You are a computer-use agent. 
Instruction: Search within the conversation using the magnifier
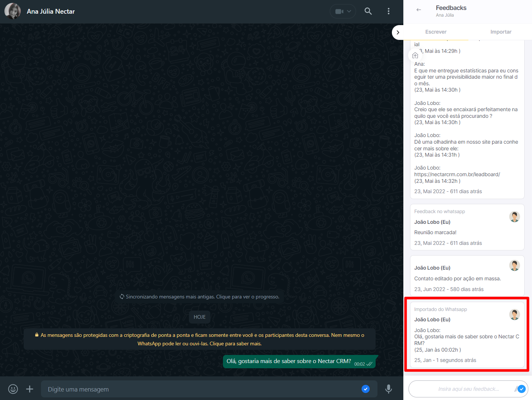(x=368, y=11)
